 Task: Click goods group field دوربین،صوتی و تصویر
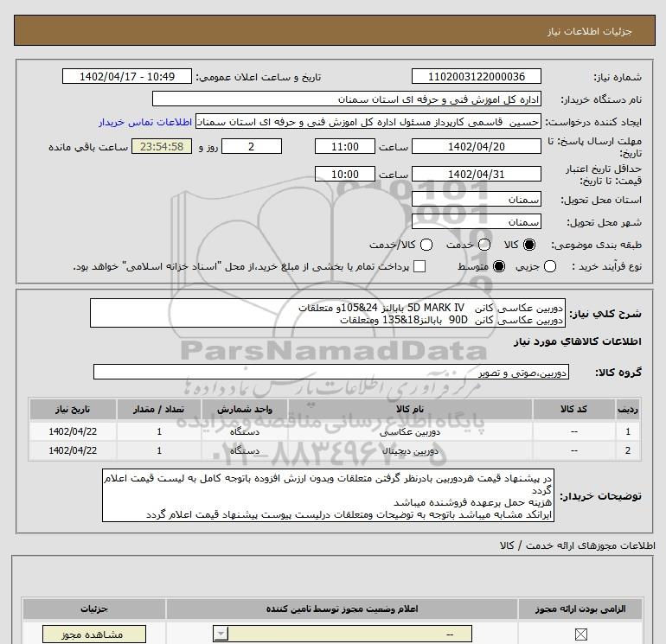click(x=331, y=372)
